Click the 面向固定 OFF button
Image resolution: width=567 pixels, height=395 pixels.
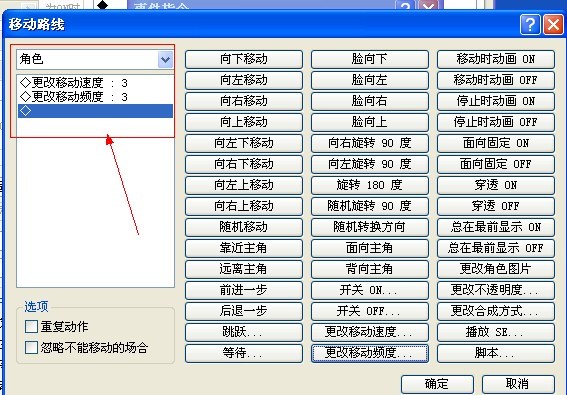click(496, 164)
